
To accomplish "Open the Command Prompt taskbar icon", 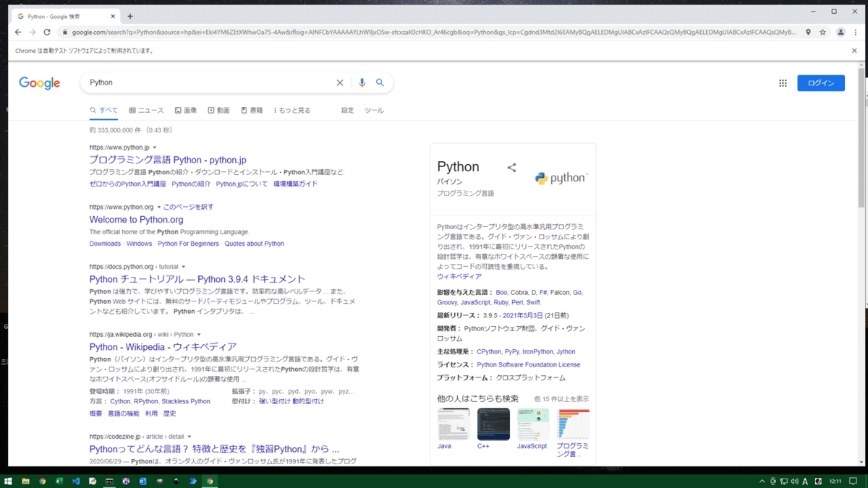I will (109, 481).
